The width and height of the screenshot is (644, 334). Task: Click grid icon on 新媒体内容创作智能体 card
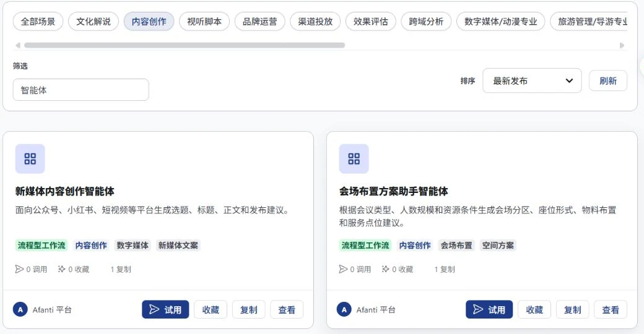[30, 159]
